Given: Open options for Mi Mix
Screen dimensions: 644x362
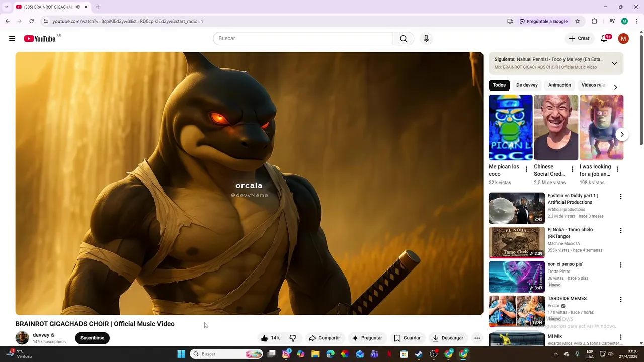Looking at the screenshot, I should (620, 337).
